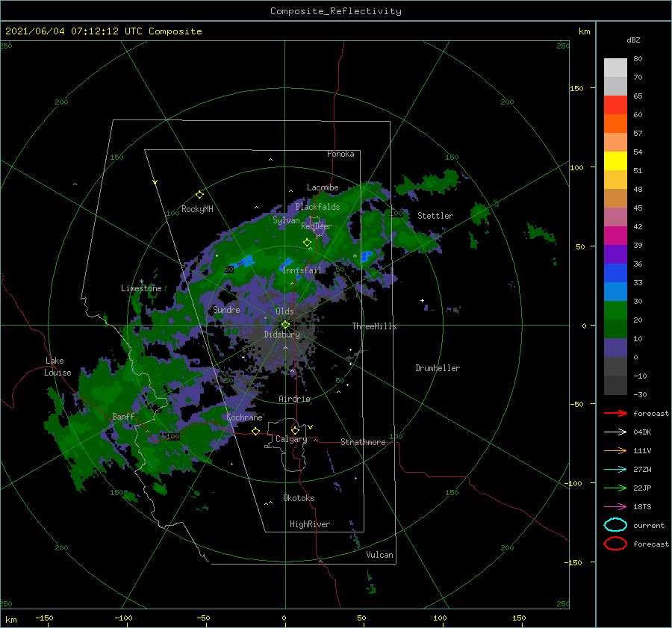Click the Innisfail city label
Viewport: 672px width, 628px height.
click(302, 270)
